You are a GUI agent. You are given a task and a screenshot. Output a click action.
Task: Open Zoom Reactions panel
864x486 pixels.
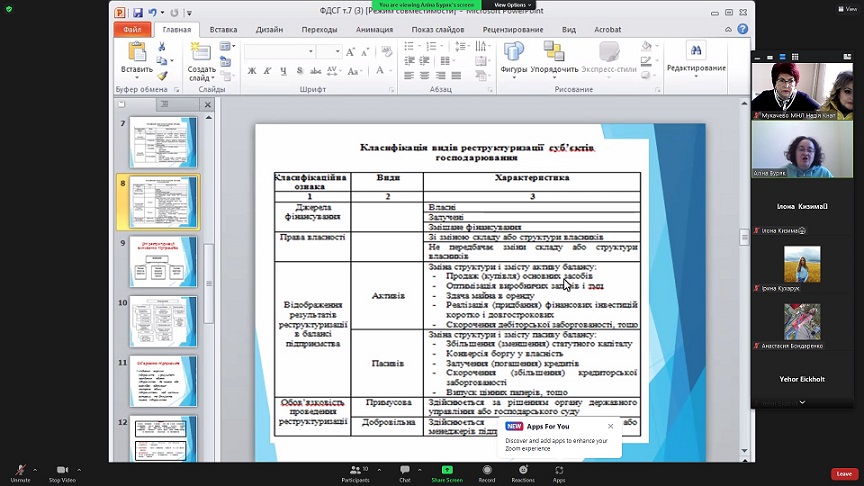pos(523,470)
